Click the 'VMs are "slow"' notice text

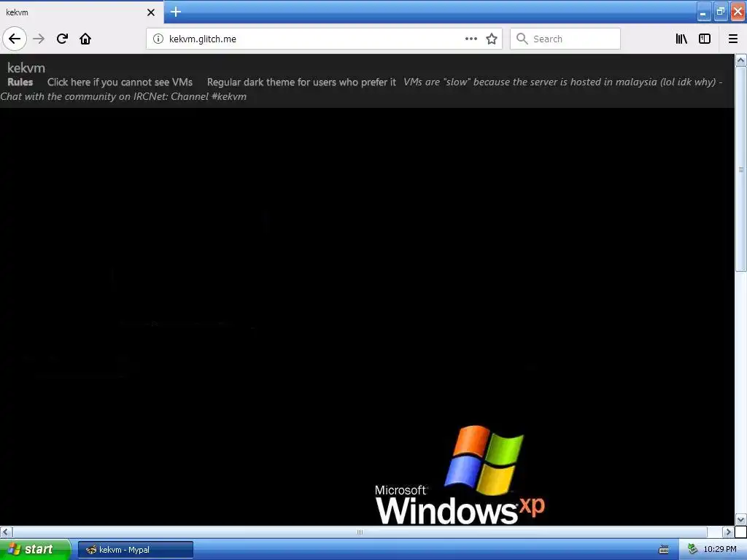point(562,82)
